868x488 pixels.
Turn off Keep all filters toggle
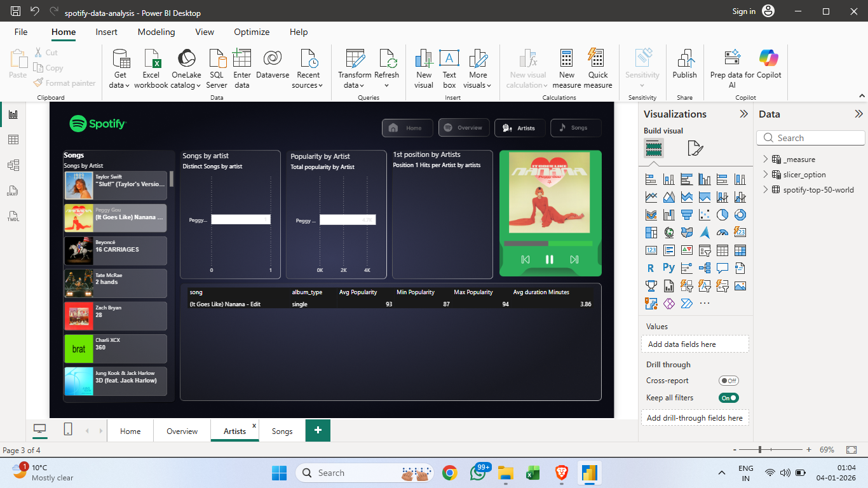(x=729, y=398)
